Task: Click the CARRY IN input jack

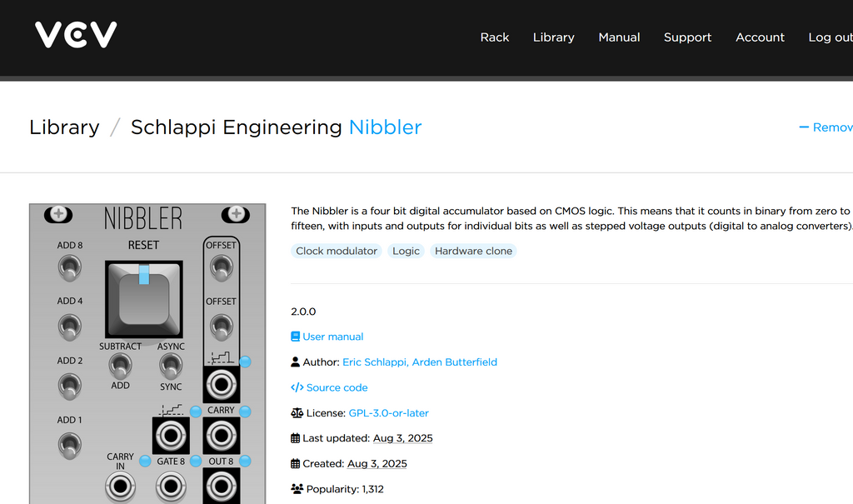Action: [x=120, y=487]
